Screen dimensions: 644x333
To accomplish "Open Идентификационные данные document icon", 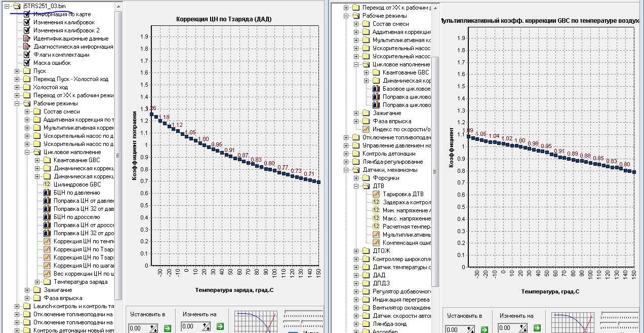I will [27, 39].
